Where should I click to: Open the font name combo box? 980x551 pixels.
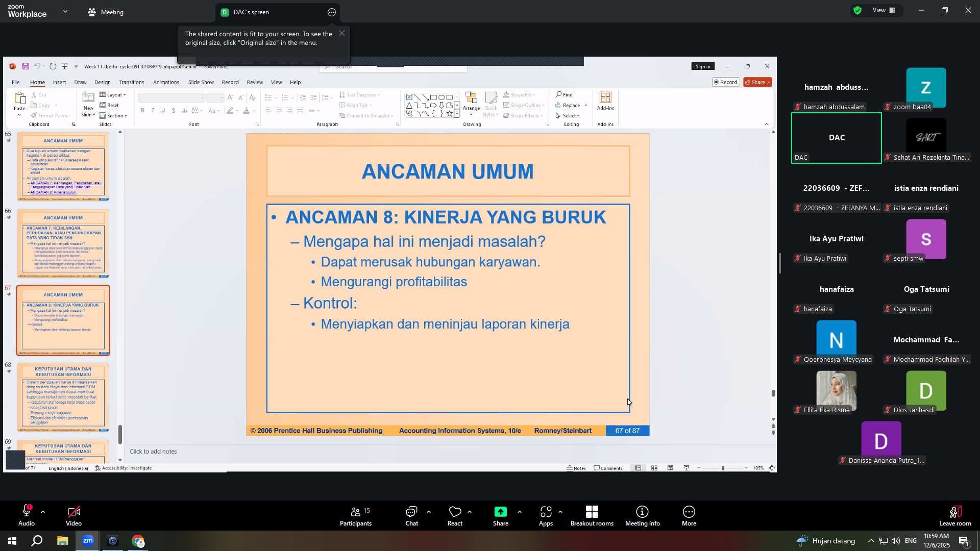171,97
